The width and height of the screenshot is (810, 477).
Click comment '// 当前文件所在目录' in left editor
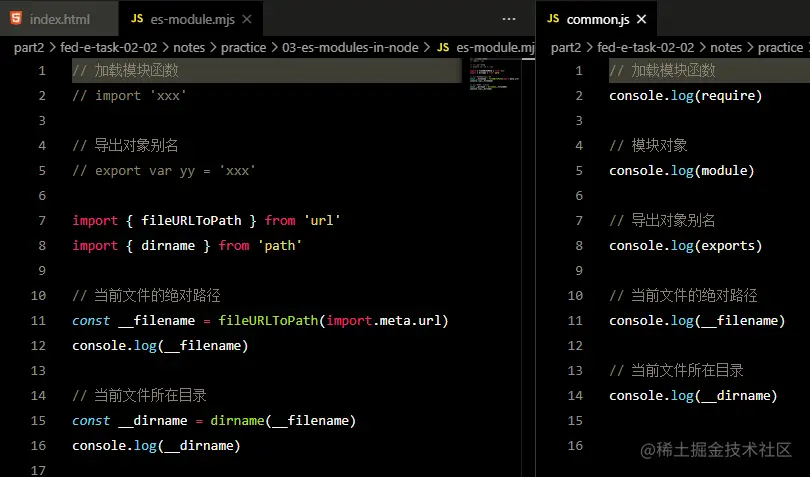(x=139, y=395)
